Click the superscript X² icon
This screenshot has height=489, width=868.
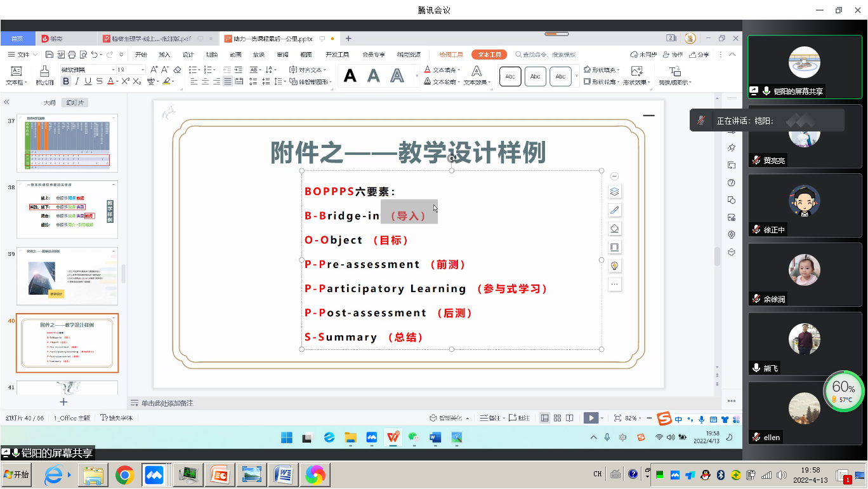click(x=126, y=81)
